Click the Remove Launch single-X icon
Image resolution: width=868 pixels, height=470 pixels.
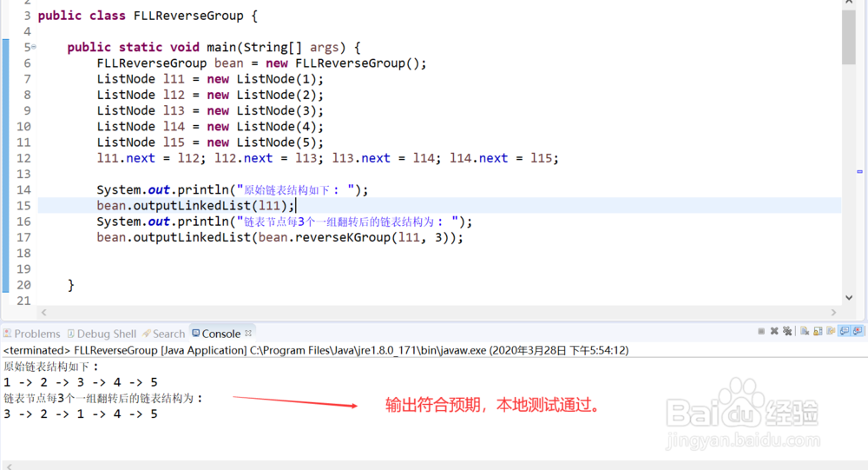tap(774, 331)
